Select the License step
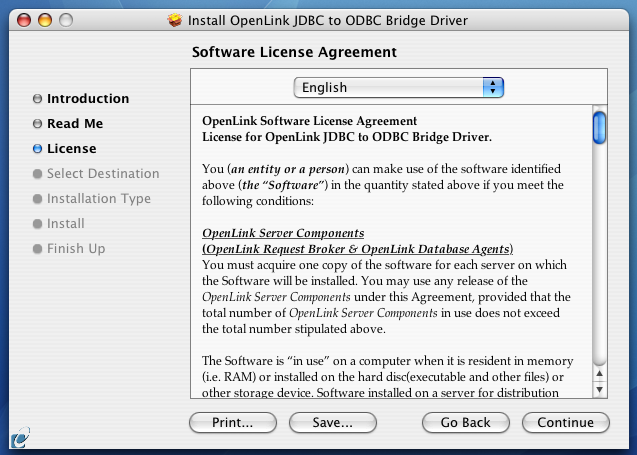Image resolution: width=637 pixels, height=455 pixels. pos(72,149)
